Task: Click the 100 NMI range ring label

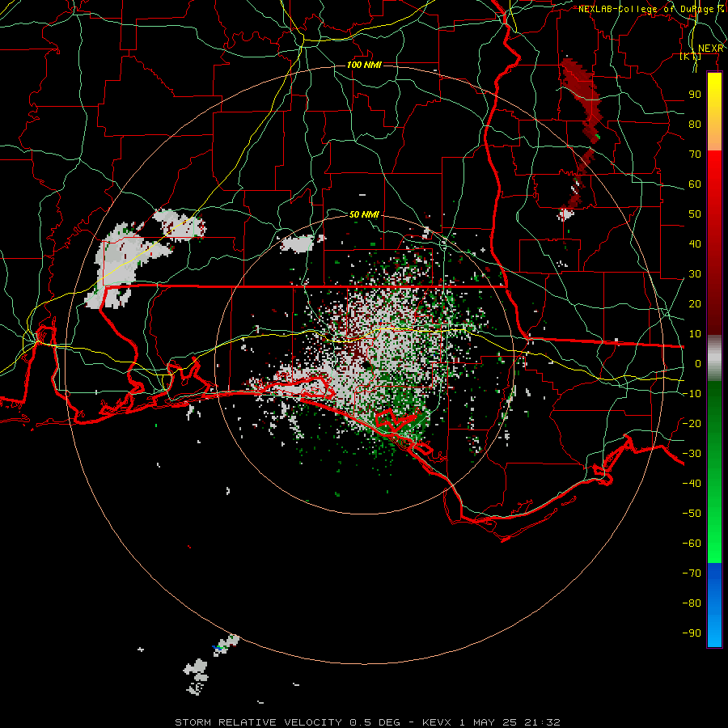Action: point(364,65)
